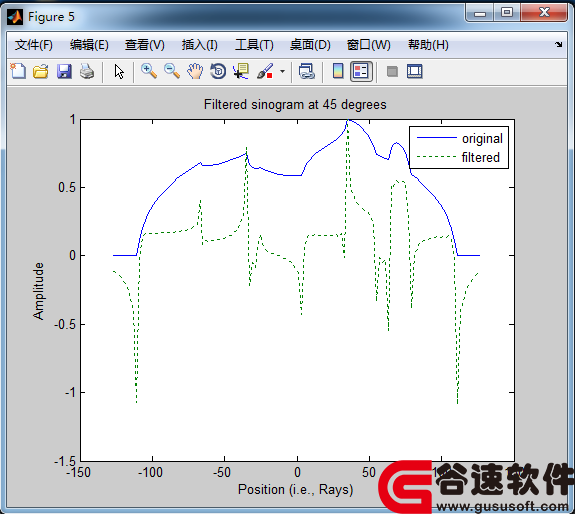Select the Edit Plot arrow tool
This screenshot has height=514, width=575.
(119, 71)
